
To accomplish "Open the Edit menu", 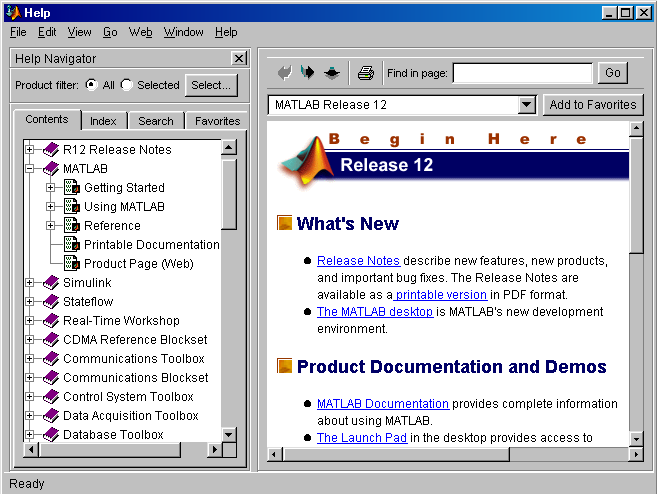I will (x=47, y=32).
